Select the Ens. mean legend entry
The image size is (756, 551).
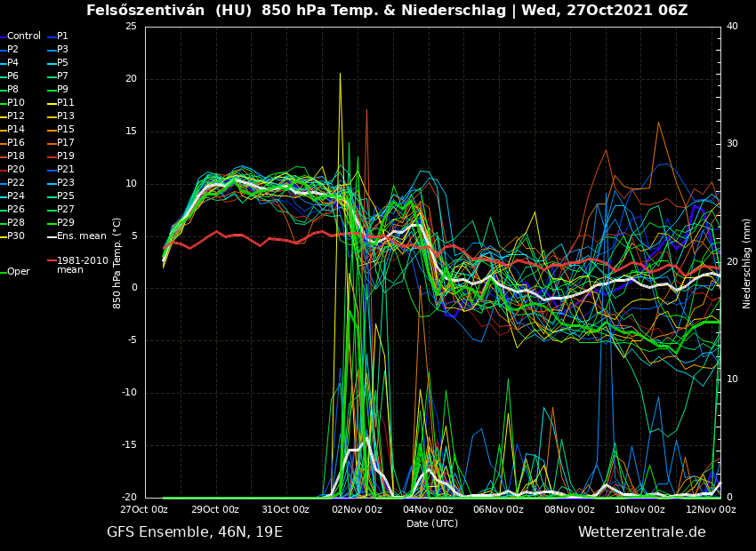point(81,236)
